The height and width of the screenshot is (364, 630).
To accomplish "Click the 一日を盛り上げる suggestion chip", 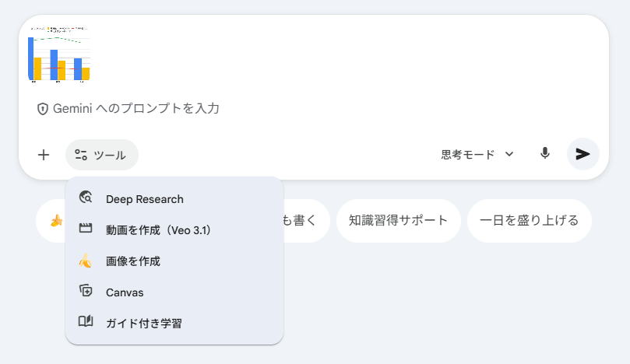I will click(x=529, y=221).
